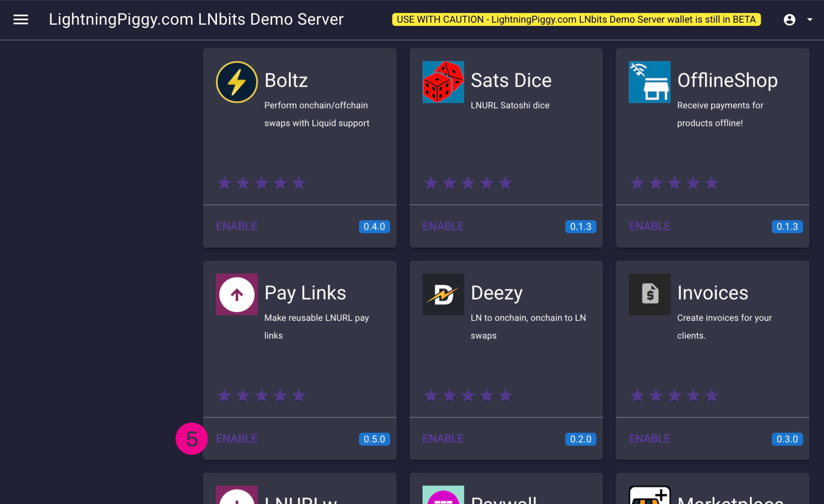Rate Boltz with the fifth star
824x504 pixels.
click(299, 183)
